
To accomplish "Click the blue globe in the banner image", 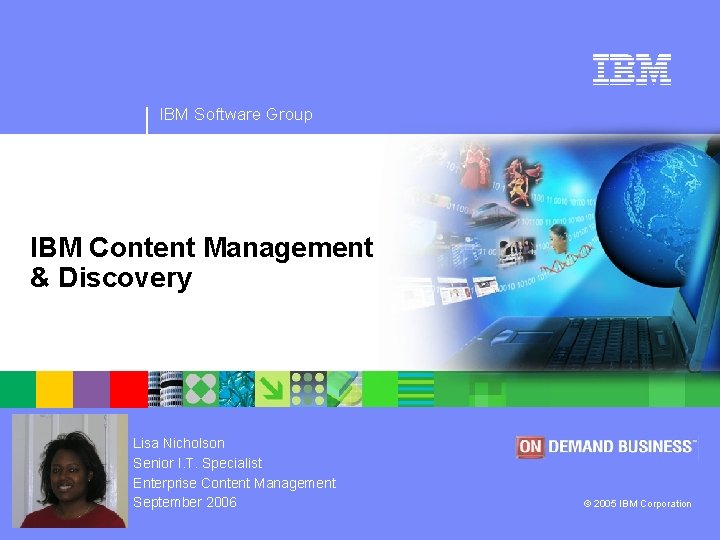I will pos(656,215).
